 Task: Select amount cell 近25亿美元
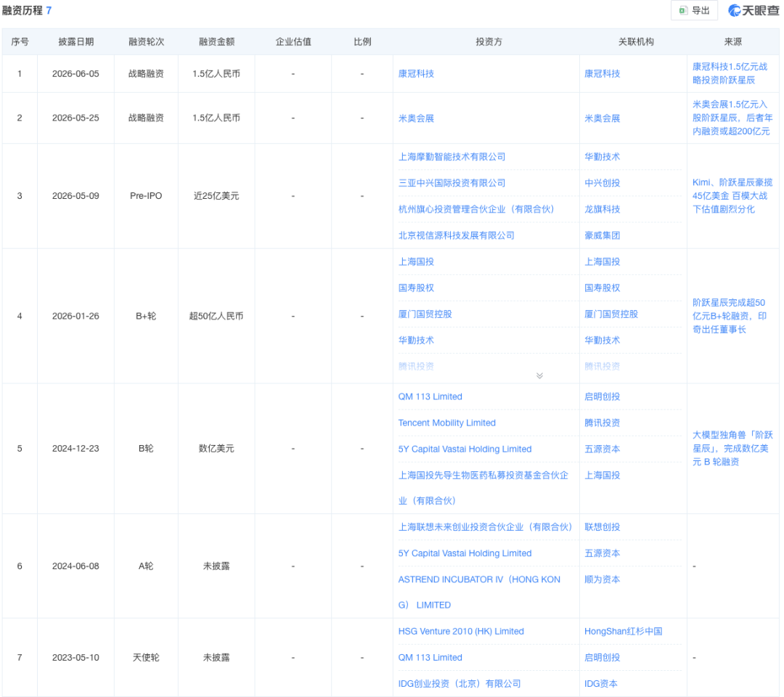[216, 195]
